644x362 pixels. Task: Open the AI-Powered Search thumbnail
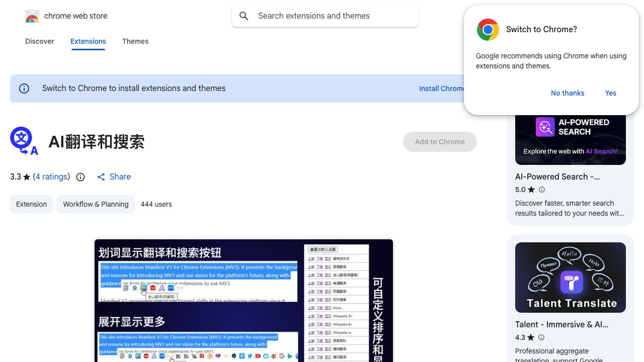tap(571, 140)
